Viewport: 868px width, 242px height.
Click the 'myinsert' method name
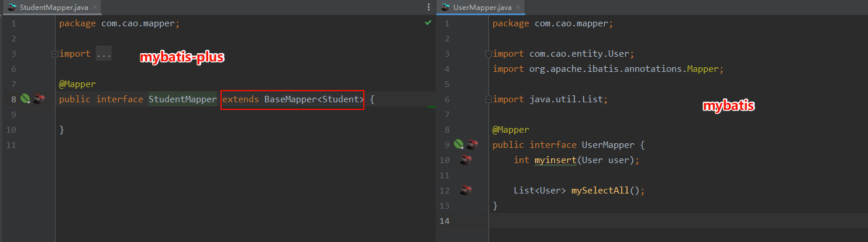tap(556, 160)
